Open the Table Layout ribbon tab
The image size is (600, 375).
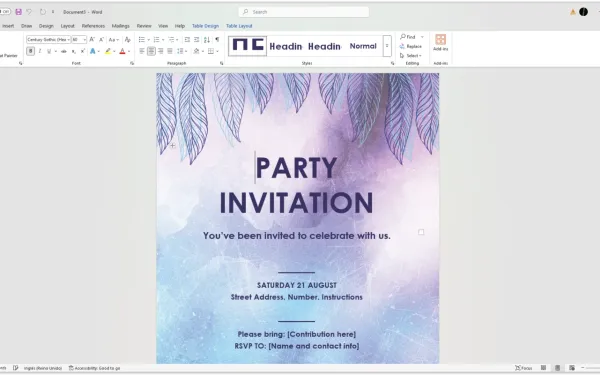239,26
